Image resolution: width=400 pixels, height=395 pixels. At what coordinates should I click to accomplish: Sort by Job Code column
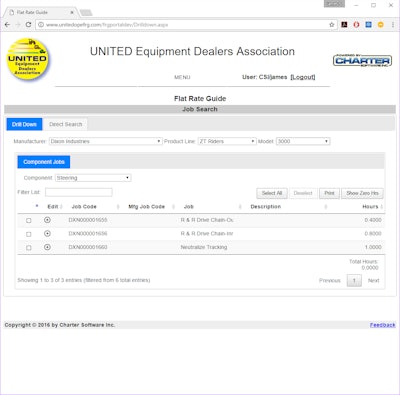[84, 207]
